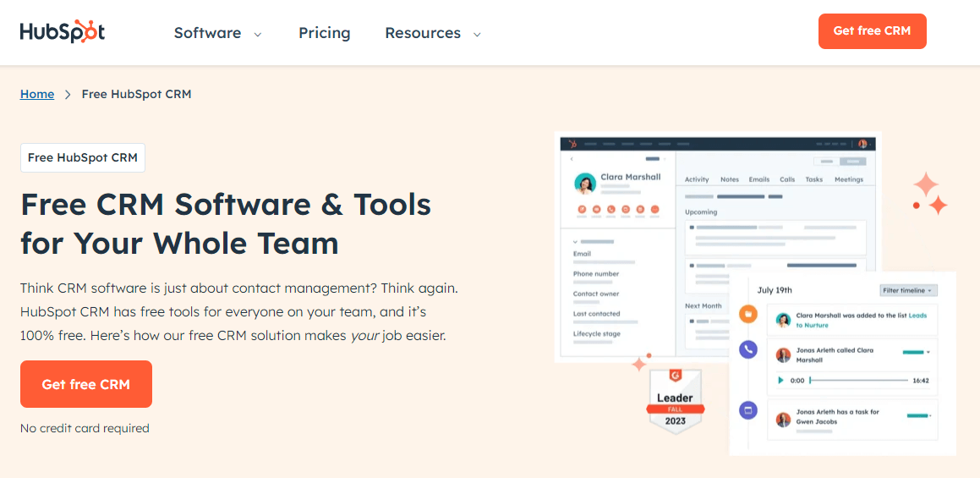
Task: Expand the Resources dropdown menu
Action: (433, 33)
